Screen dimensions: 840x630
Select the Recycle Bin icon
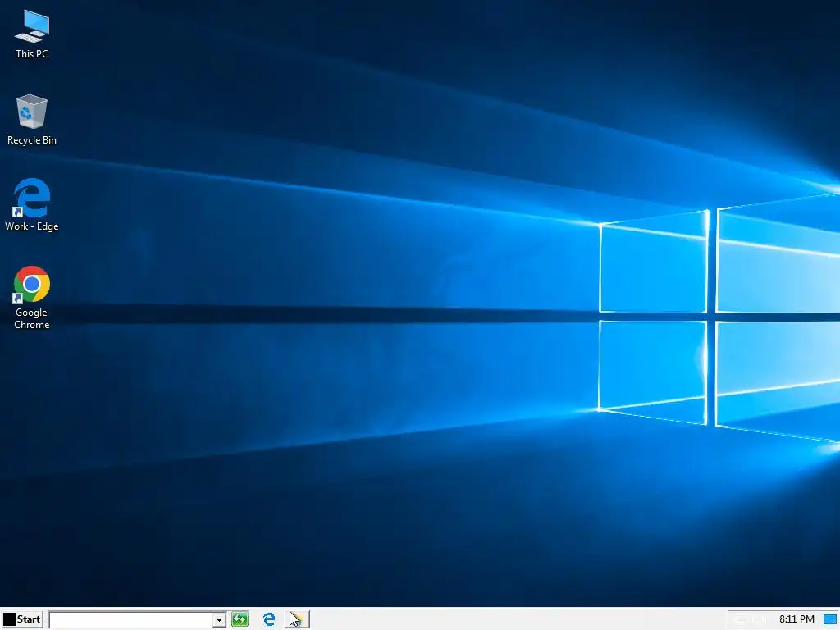pyautogui.click(x=32, y=120)
